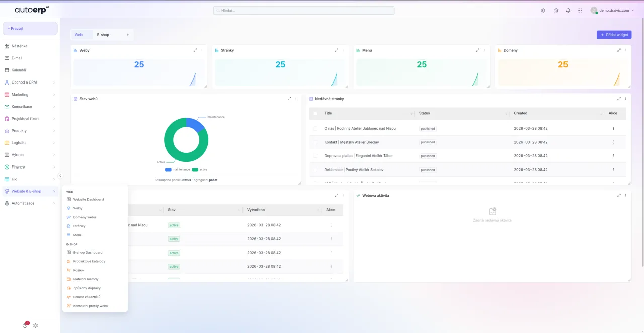
Task: Toggle select-all checkbox in Nedávné stránky
Action: (315, 113)
